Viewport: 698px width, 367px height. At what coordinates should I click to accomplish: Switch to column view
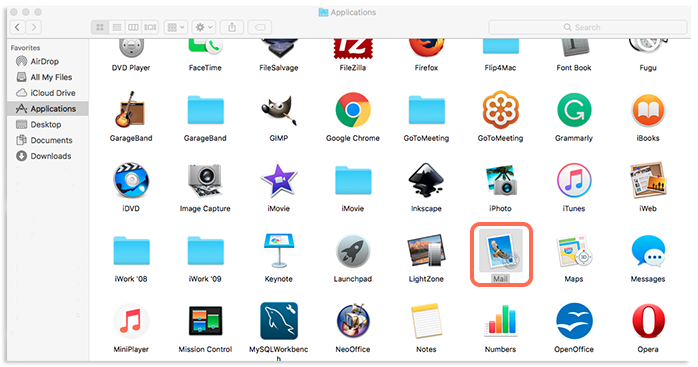coord(133,27)
